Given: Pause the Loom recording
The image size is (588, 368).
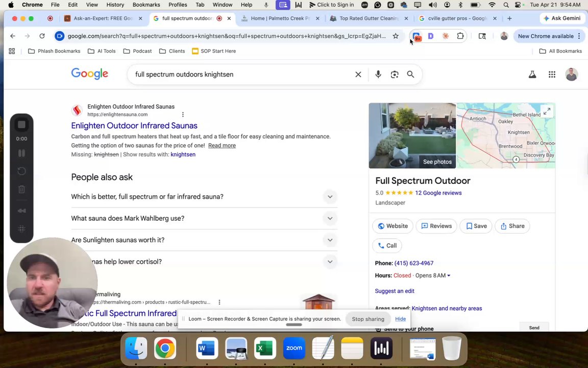Looking at the screenshot, I should [22, 153].
